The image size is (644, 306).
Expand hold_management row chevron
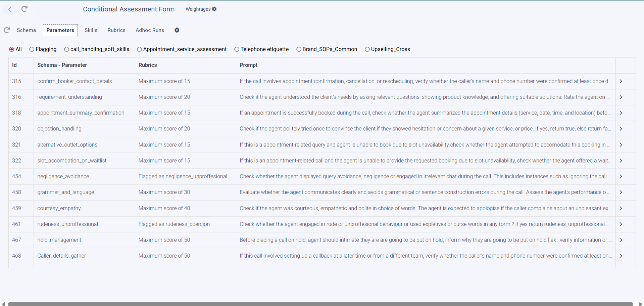(x=621, y=240)
